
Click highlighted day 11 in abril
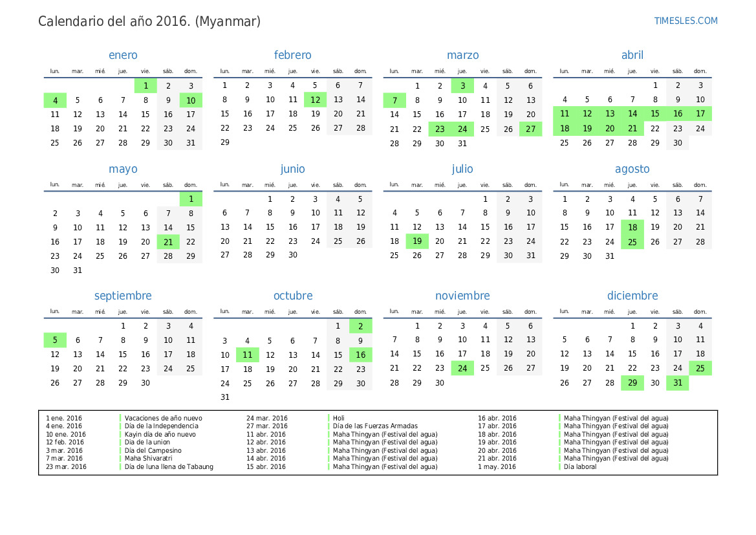(x=564, y=114)
